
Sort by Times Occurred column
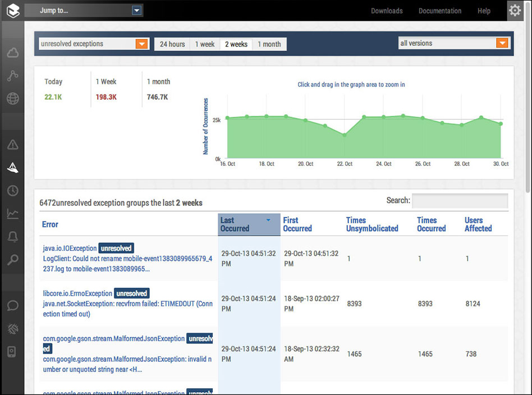(x=432, y=224)
